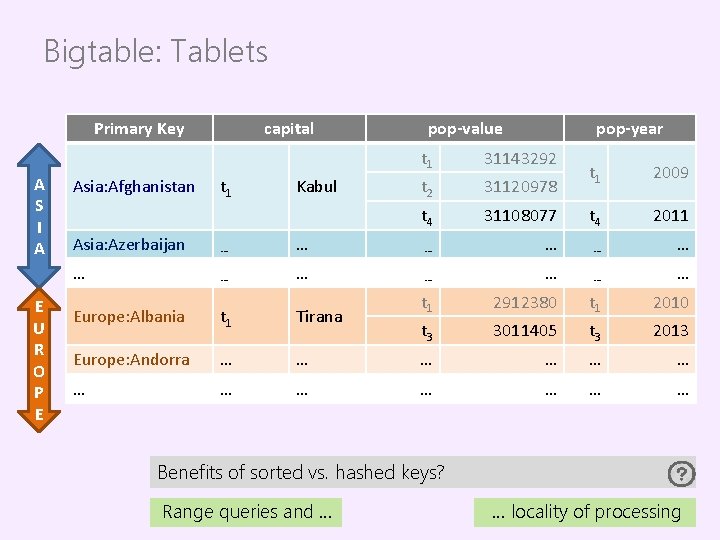Click the 'Range queries and ...' green box
This screenshot has width=720, height=540.
[x=246, y=512]
